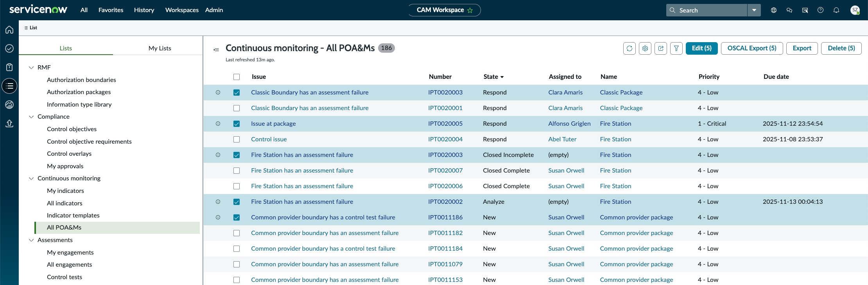Refresh the POA&Ms list

[x=629, y=48]
